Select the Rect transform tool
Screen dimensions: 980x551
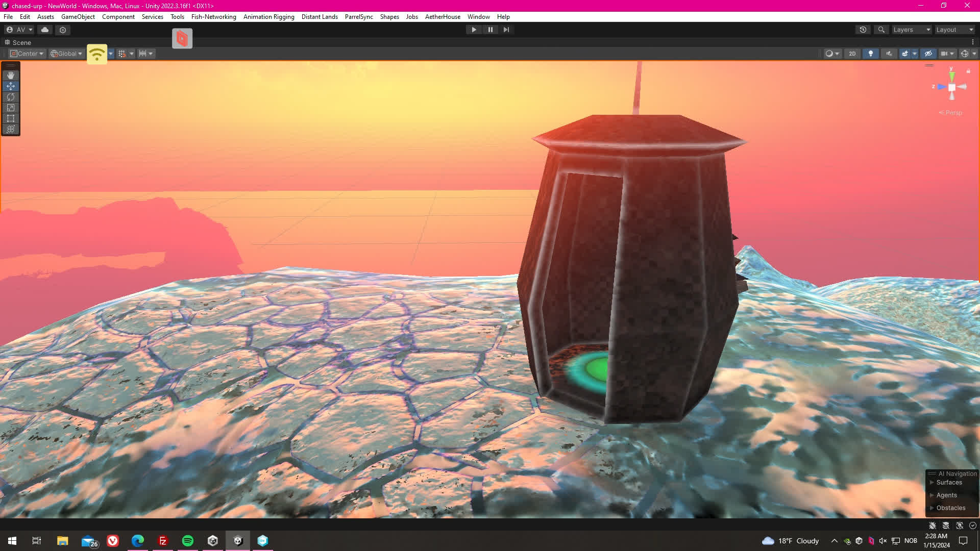(11, 118)
